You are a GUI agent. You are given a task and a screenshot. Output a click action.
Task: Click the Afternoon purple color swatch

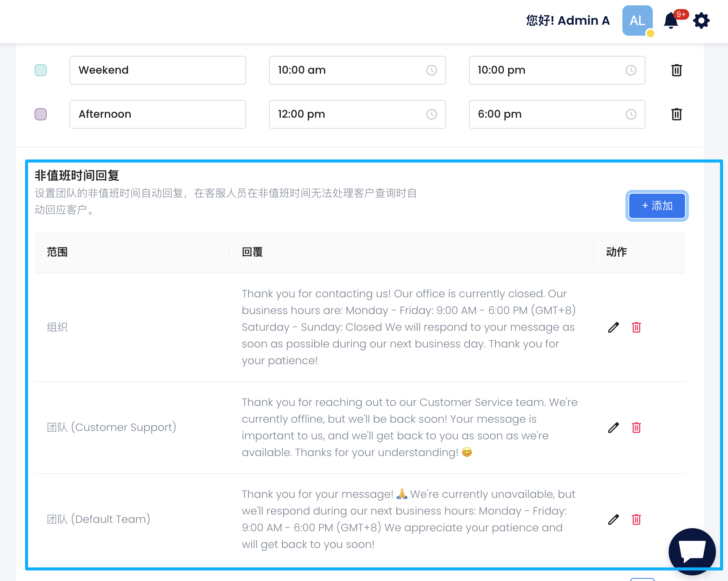click(x=41, y=114)
